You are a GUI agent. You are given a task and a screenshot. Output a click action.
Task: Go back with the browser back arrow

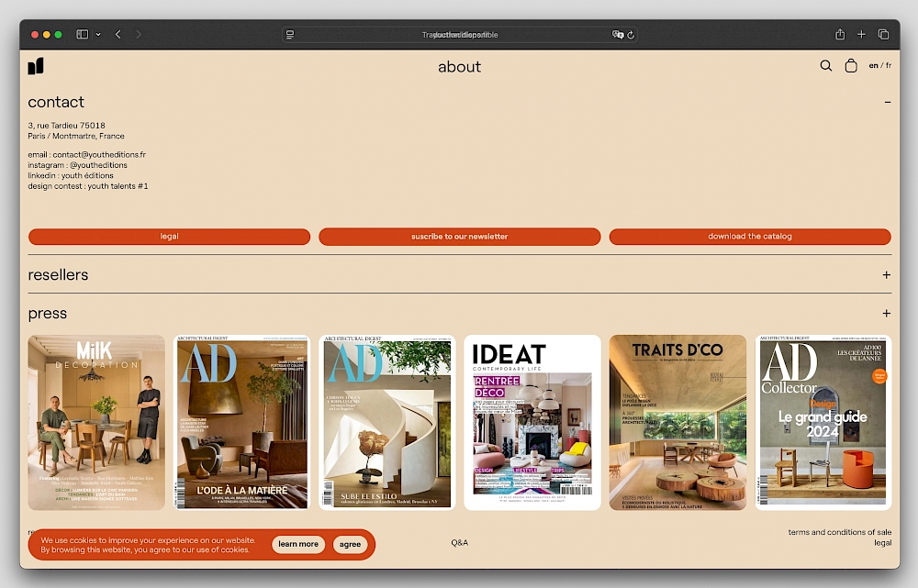click(118, 35)
